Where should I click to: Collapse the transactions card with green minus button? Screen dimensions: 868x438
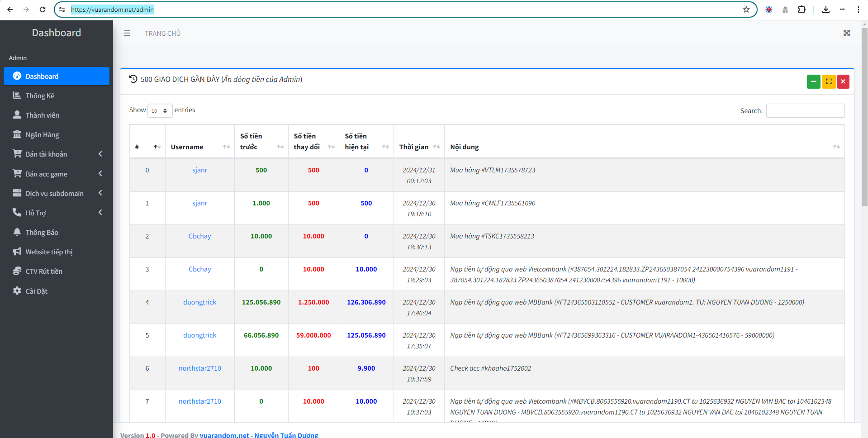[813, 81]
